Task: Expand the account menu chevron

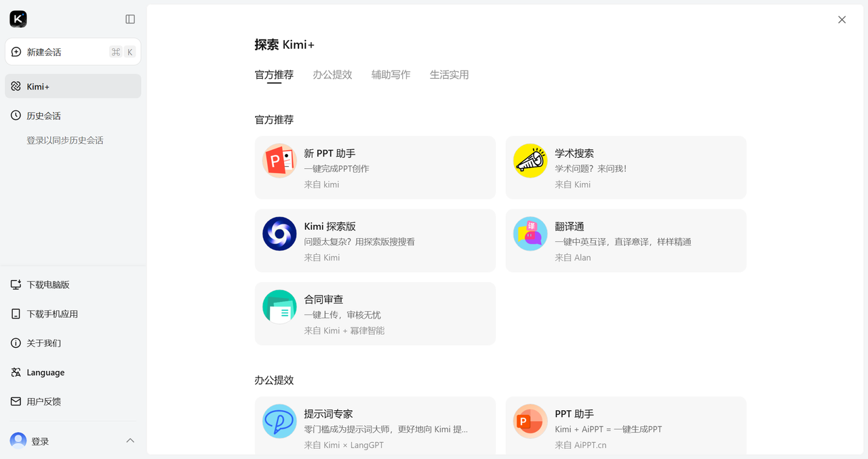Action: point(130,441)
